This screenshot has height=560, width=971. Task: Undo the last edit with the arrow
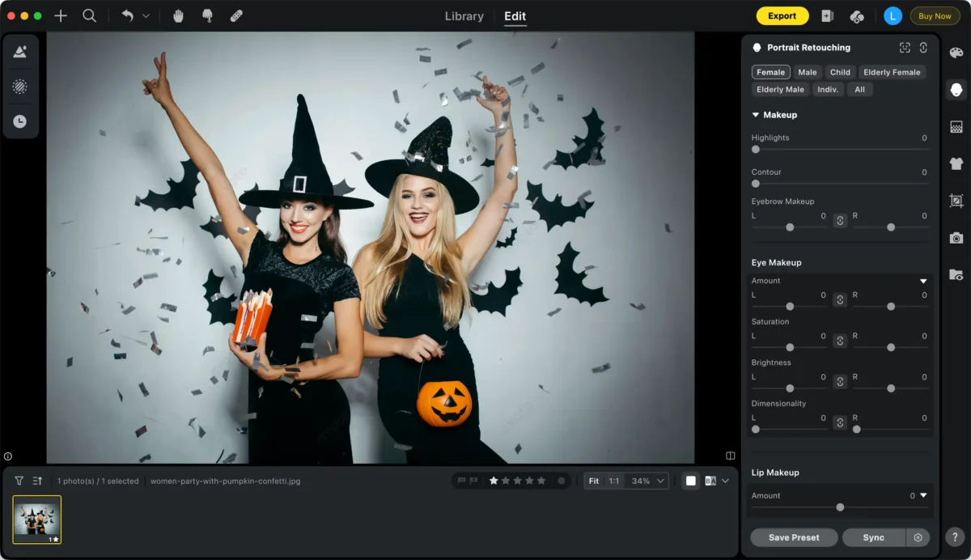(x=127, y=15)
